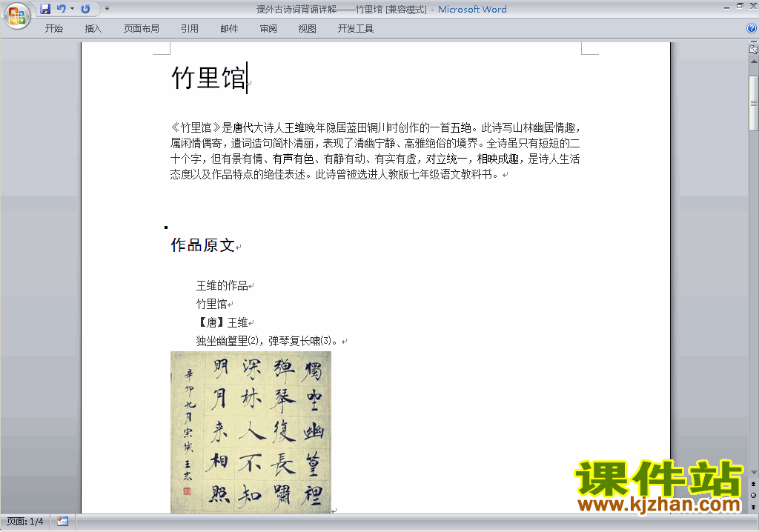Switch to the 页面布局 tab
The image size is (759, 532).
click(142, 29)
